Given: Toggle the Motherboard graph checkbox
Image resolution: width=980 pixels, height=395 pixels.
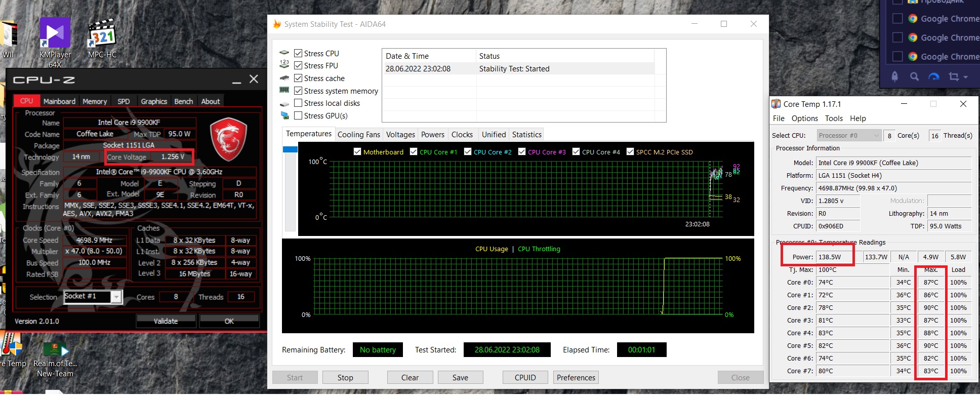Looking at the screenshot, I should [x=357, y=152].
